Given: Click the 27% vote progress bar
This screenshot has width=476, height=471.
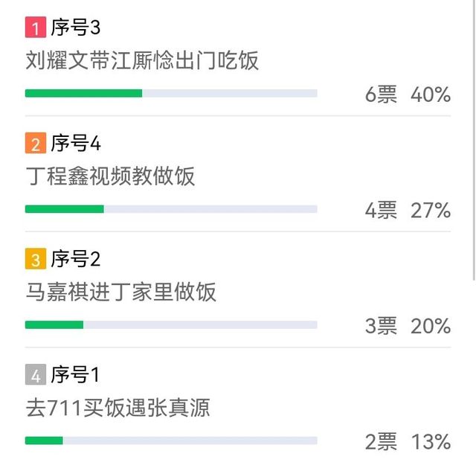Looking at the screenshot, I should [x=171, y=209].
